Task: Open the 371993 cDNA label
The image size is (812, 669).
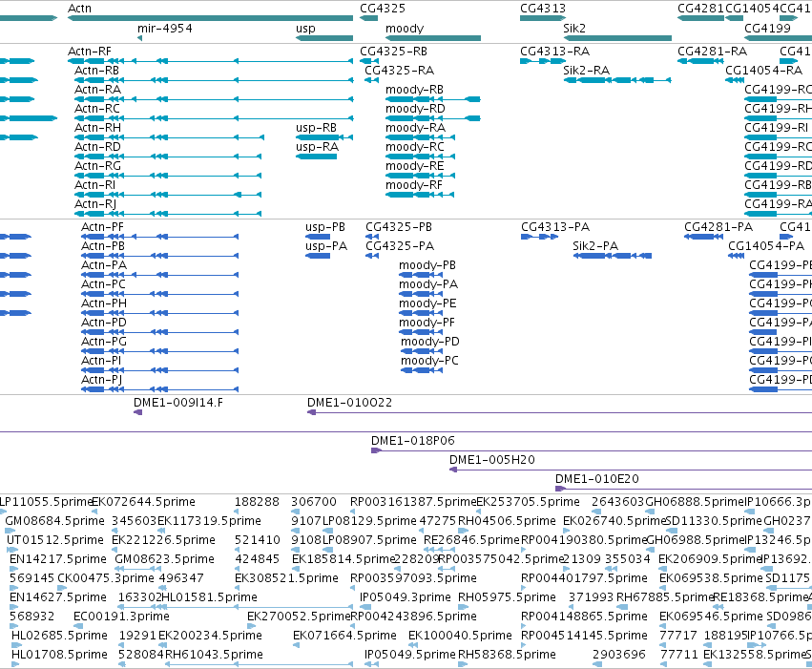Action: tap(591, 597)
